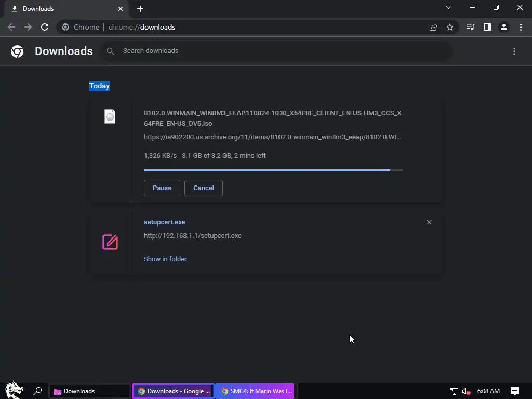Open the downloads page more actions menu
Image resolution: width=532 pixels, height=399 pixels.
click(514, 51)
